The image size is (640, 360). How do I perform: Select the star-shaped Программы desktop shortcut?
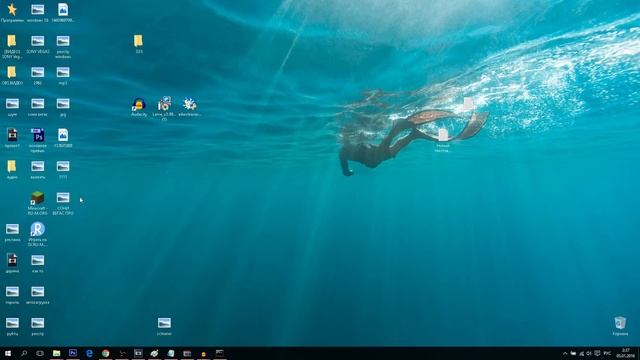pos(12,10)
